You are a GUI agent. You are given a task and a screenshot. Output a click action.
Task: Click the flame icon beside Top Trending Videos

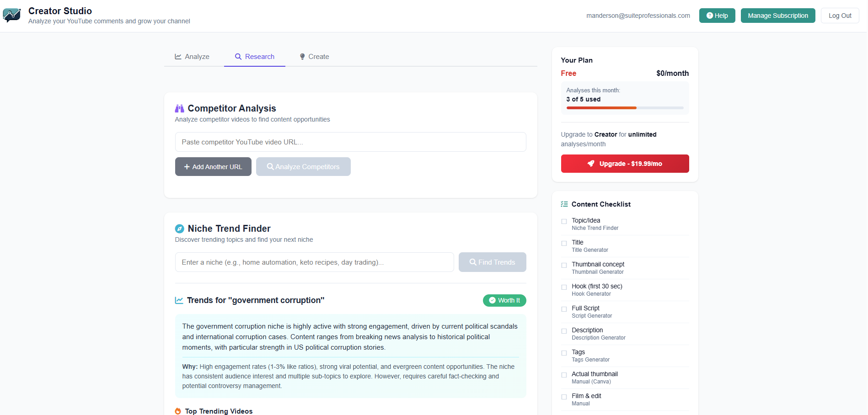[x=177, y=411]
